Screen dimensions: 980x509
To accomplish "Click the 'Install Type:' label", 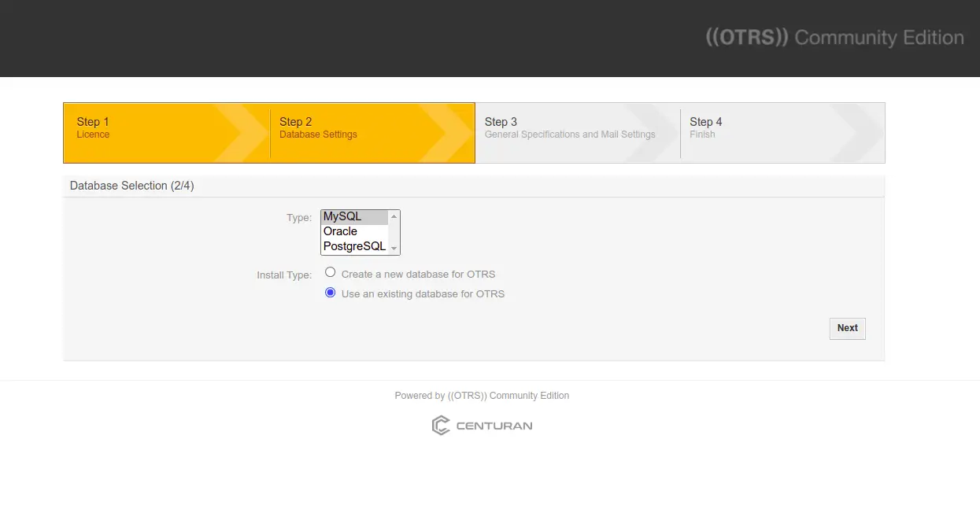I will (x=284, y=275).
